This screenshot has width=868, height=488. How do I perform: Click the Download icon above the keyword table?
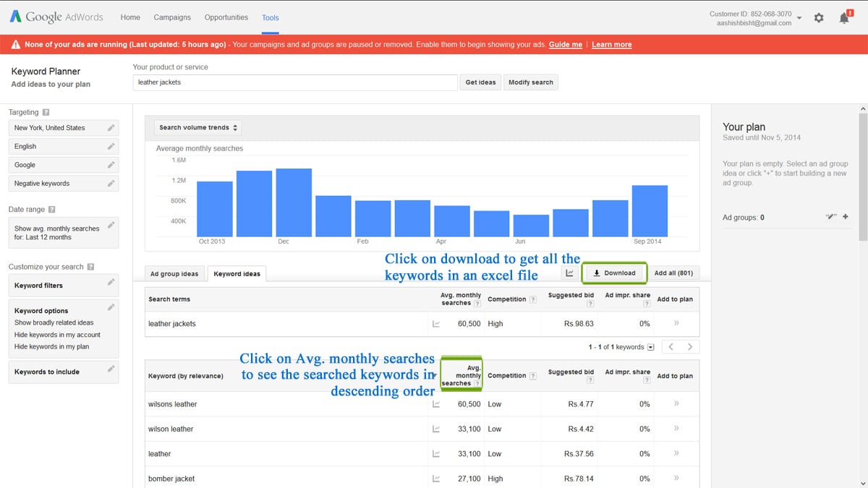(614, 273)
